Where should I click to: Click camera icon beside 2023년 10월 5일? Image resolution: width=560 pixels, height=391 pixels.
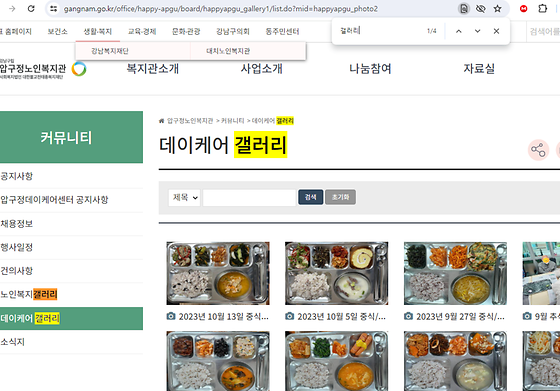(x=290, y=316)
